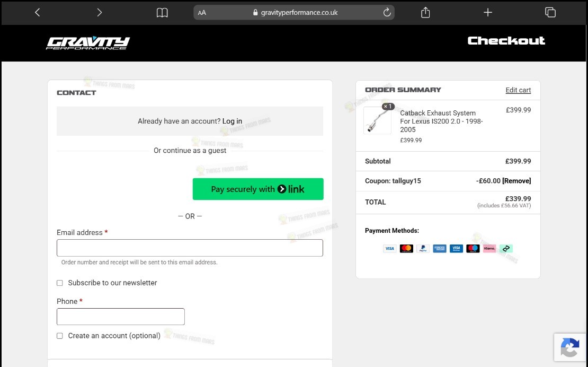Click the 'Or continue as a guest' text
This screenshot has height=367, width=588.
tap(190, 151)
